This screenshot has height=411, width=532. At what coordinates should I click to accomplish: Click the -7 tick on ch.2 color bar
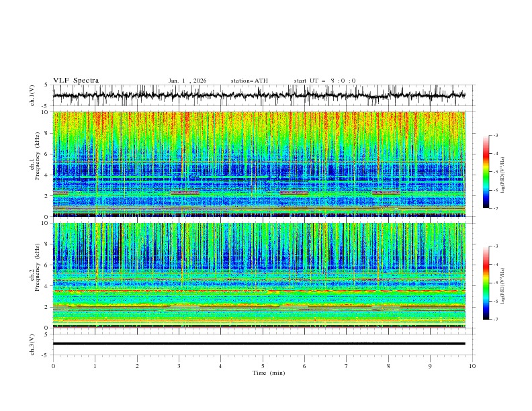tap(496, 320)
